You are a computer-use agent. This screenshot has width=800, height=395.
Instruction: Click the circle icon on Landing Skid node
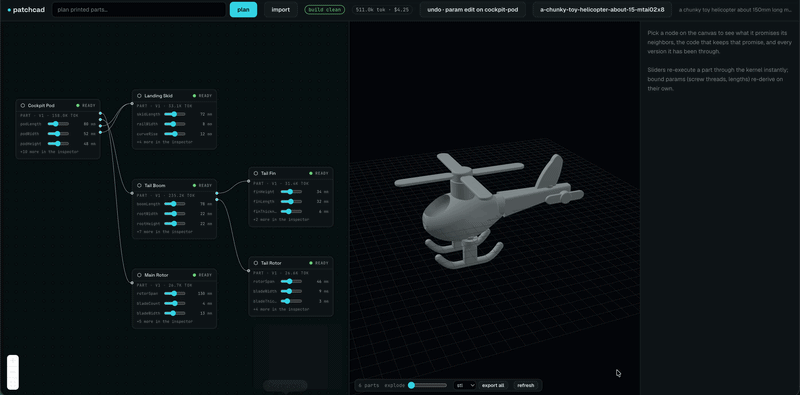click(x=139, y=95)
